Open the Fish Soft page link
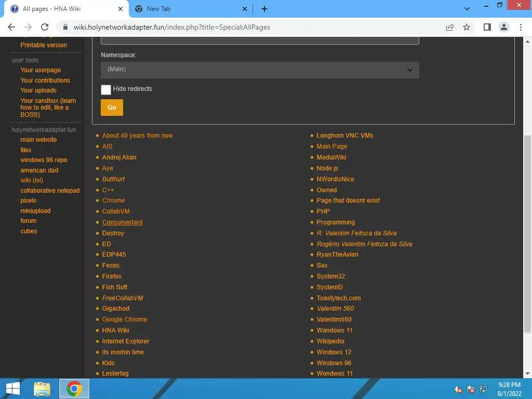 (x=115, y=287)
